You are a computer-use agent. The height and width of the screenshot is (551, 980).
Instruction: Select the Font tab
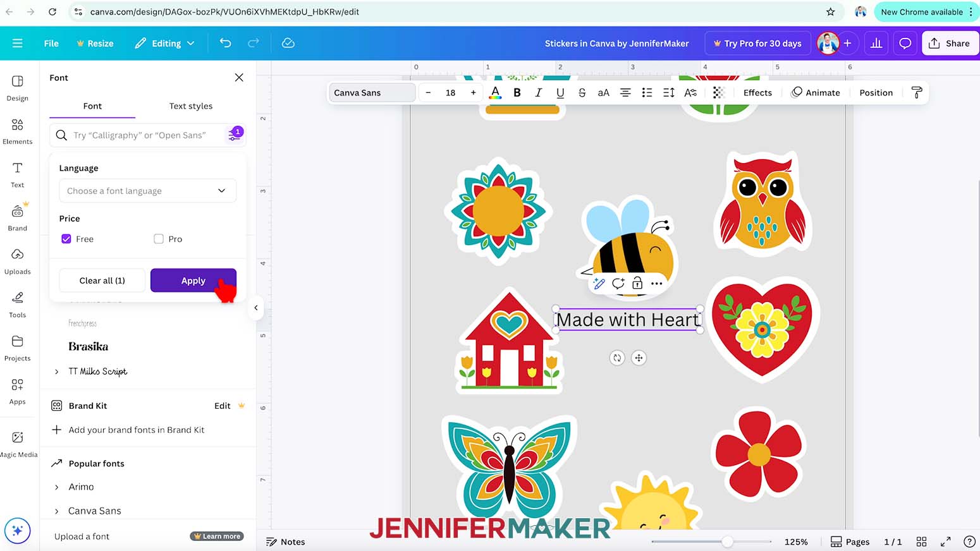coord(92,106)
